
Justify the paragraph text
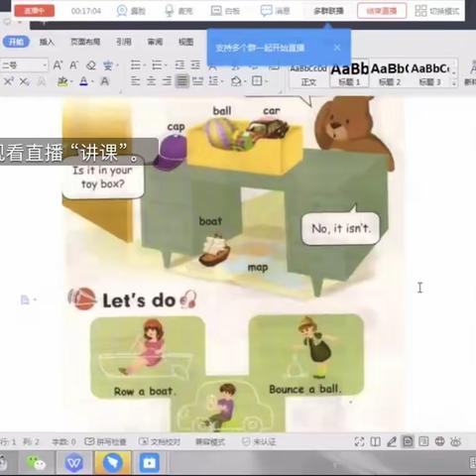tap(182, 81)
